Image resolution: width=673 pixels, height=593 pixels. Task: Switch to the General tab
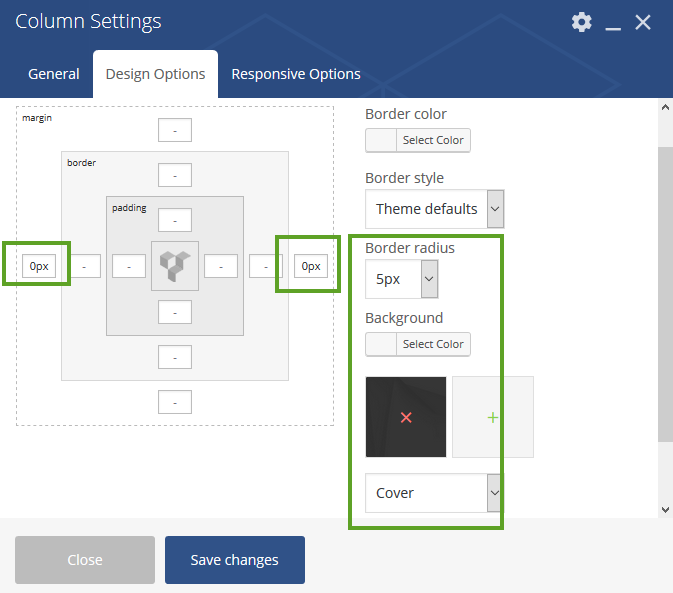pos(54,74)
